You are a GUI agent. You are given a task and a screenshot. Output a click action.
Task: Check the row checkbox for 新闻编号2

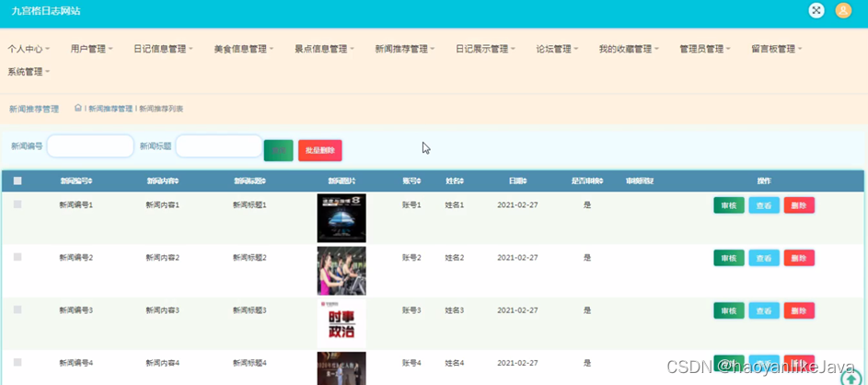(x=17, y=257)
